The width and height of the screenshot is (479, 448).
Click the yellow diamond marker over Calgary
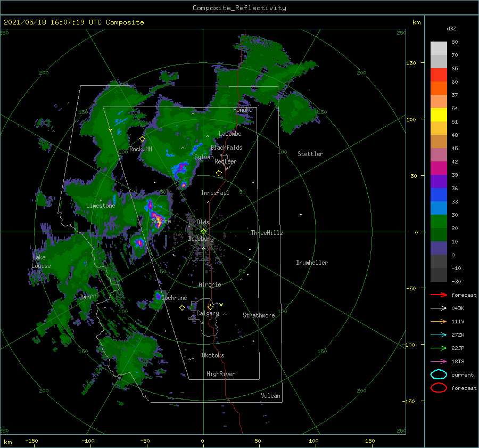point(210,307)
